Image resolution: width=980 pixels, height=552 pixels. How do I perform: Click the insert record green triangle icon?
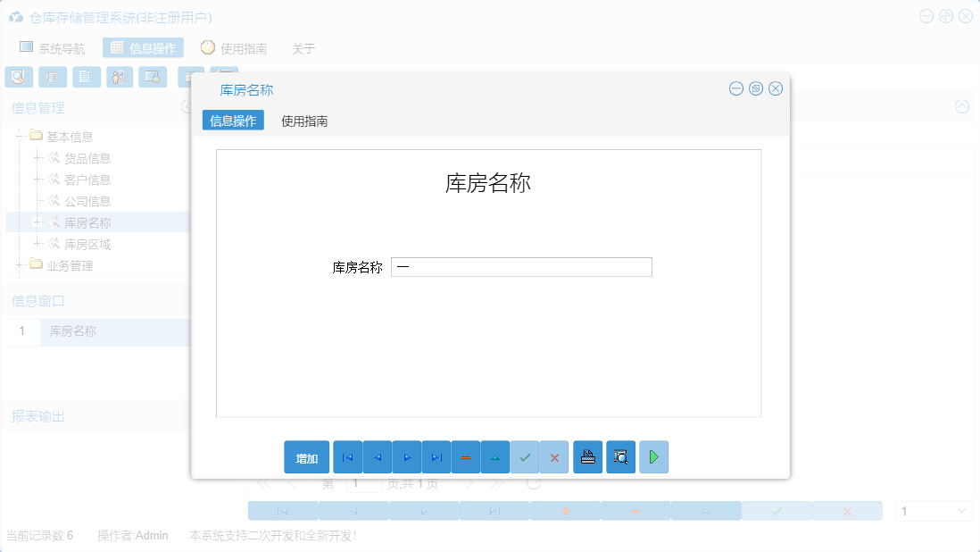click(494, 456)
